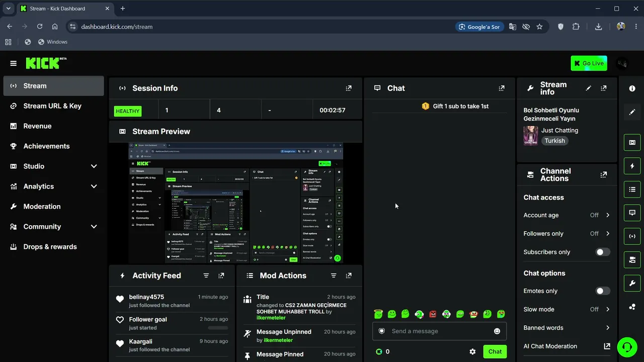Open Chrome extensions puzzle icon

[576, 27]
